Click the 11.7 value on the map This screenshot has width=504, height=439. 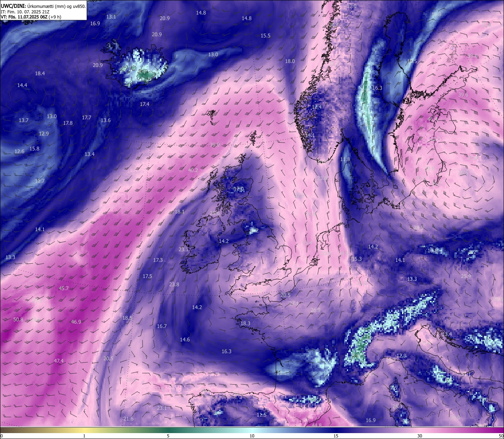(x=39, y=181)
